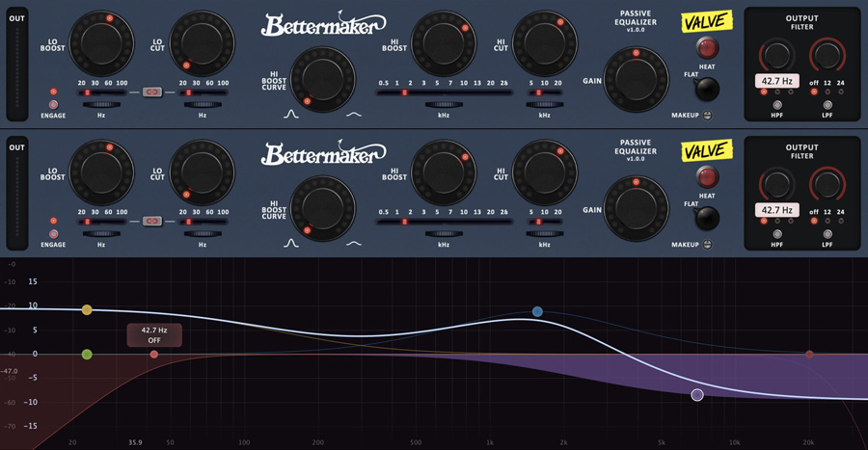Viewport: 868px width, 450px height.
Task: Select the green Lo Cut node on graph
Action: [x=87, y=355]
